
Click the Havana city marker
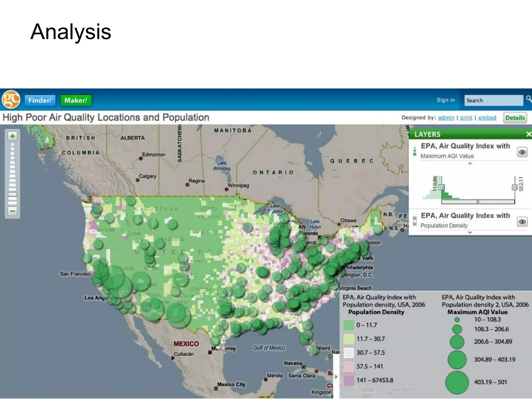click(x=304, y=367)
